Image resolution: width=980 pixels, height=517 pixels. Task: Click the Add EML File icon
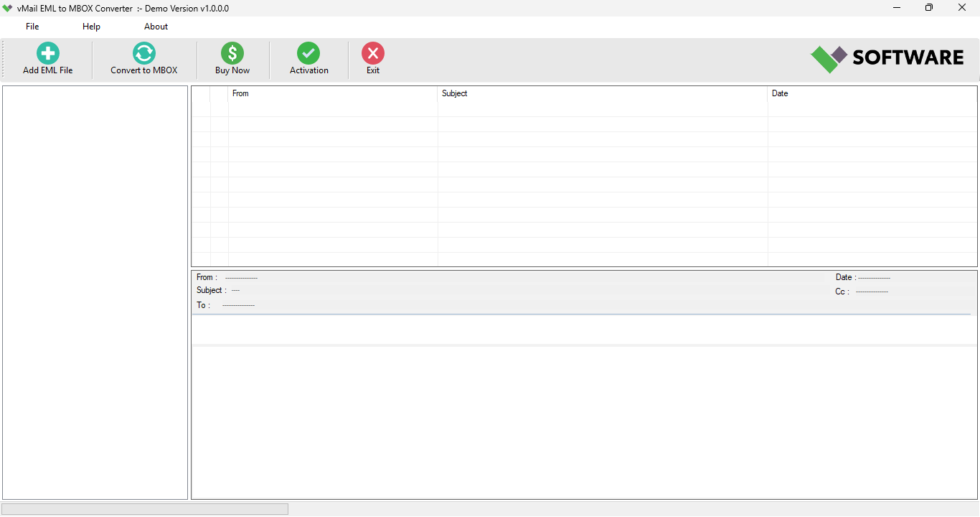[47, 52]
